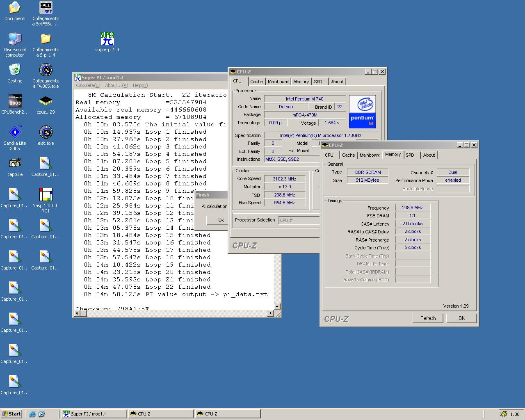Click the Multiplier x 13.0 field
Viewport: 525px width, 420px height.
click(x=285, y=187)
